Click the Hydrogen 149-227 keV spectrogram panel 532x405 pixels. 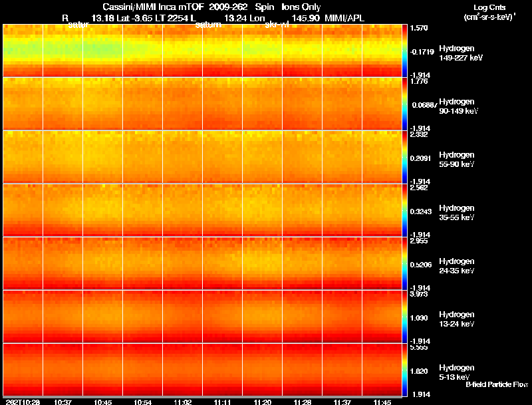(x=203, y=51)
